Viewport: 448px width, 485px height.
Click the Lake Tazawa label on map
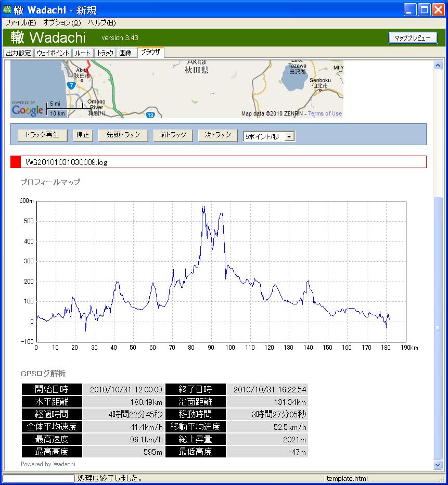click(x=297, y=66)
